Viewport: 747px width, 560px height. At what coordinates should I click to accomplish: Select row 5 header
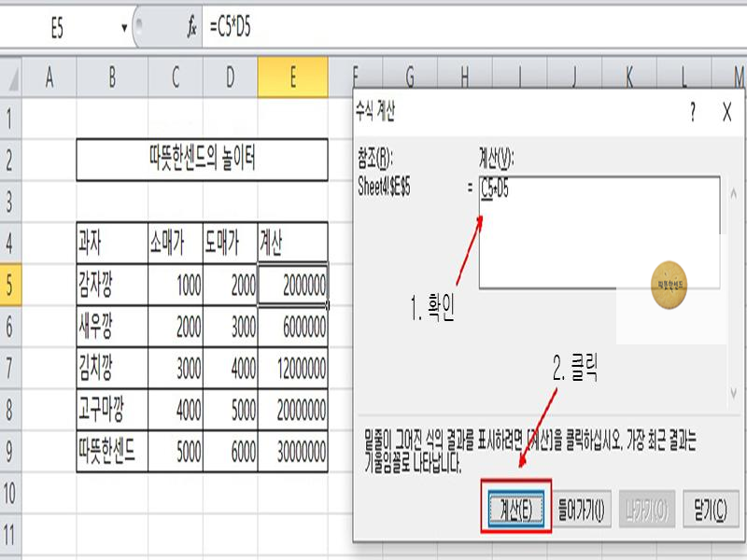tap(10, 285)
